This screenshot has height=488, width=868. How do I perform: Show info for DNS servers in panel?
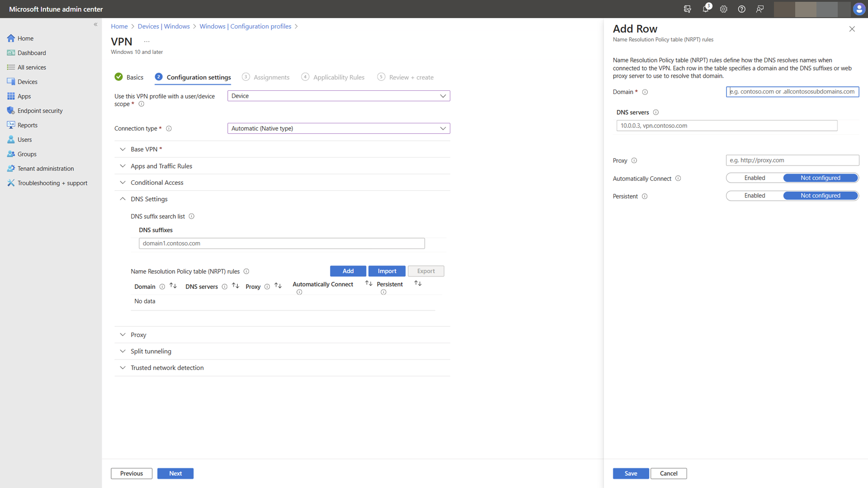[656, 113]
